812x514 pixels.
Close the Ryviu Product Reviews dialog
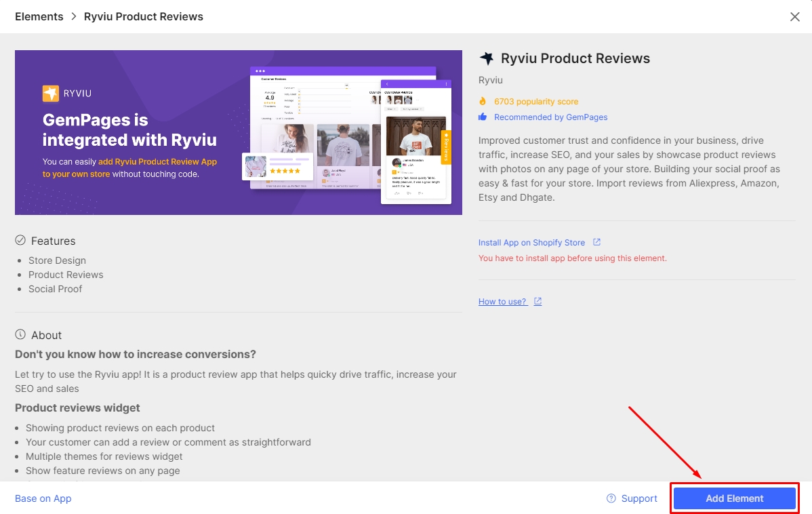(795, 16)
